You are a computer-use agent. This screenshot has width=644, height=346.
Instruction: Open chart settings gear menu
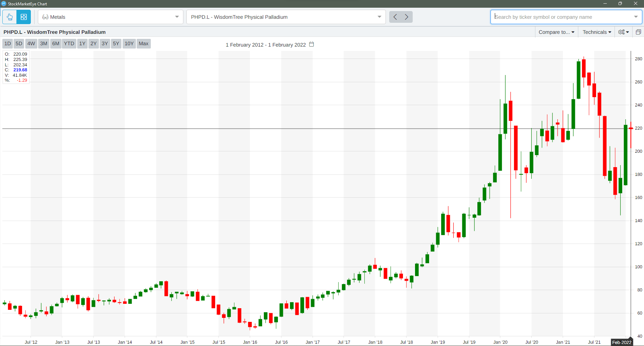pyautogui.click(x=624, y=32)
